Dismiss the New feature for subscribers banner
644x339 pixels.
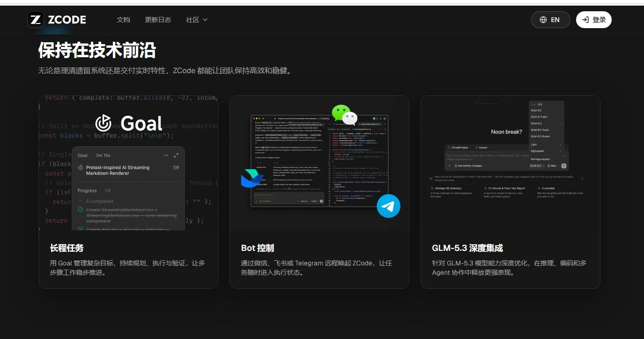point(582,179)
